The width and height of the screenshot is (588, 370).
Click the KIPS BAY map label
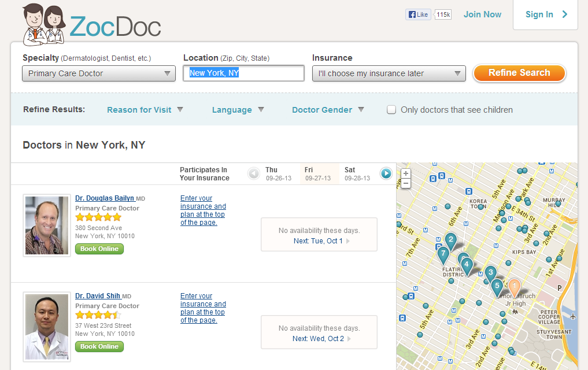524,252
